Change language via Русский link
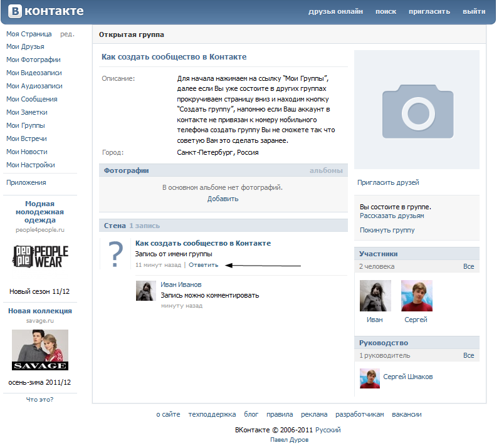 (x=329, y=432)
